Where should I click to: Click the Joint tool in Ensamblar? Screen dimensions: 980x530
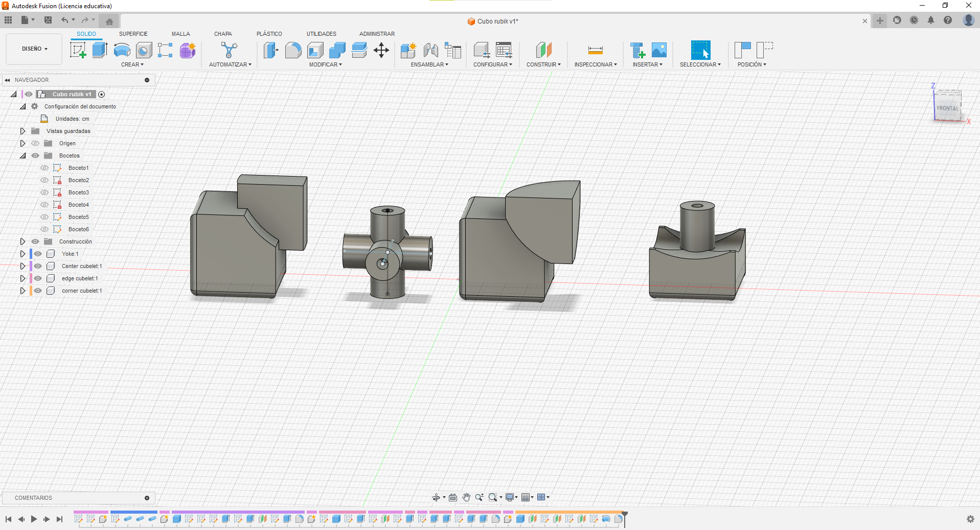(x=430, y=50)
